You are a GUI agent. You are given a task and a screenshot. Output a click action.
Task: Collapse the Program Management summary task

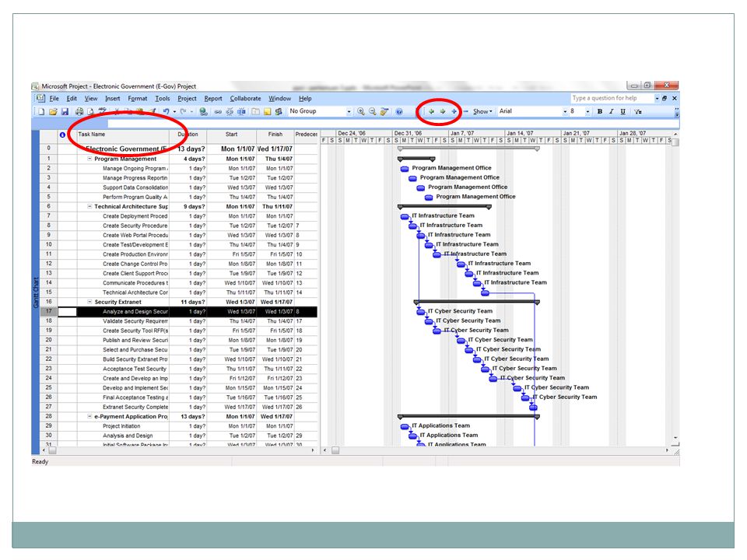(x=89, y=159)
